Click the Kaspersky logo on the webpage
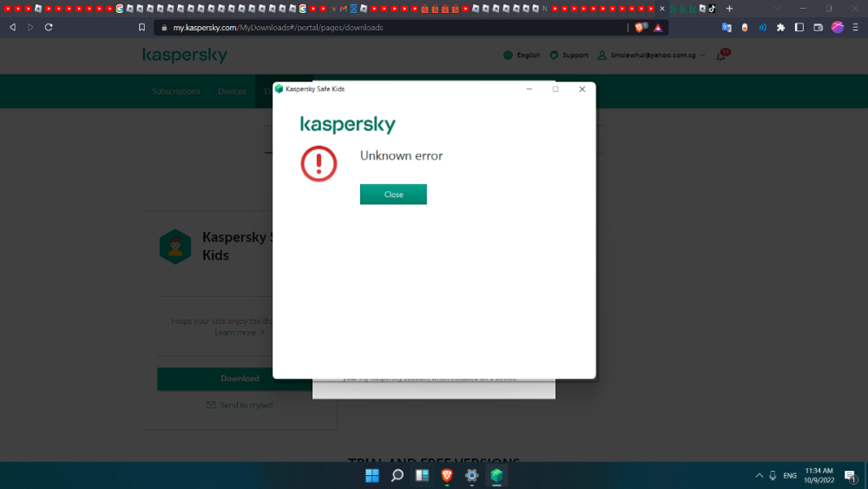Viewport: 868px width, 489px height. (185, 55)
